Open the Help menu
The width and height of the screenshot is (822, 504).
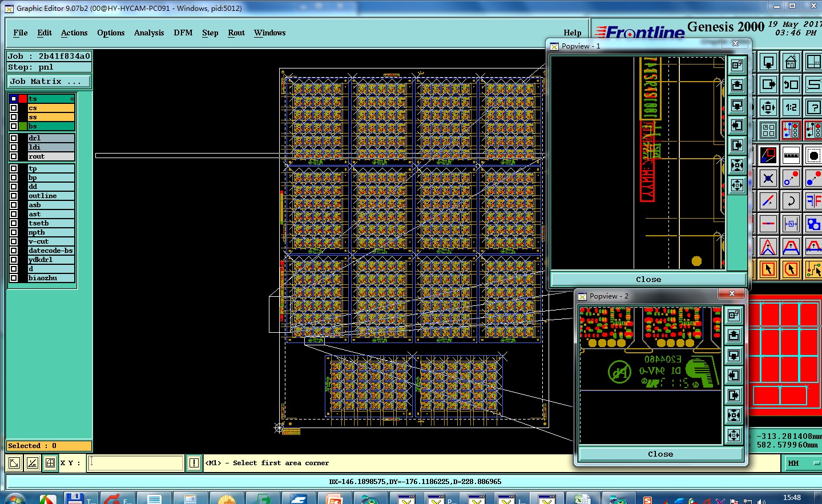coord(573,33)
